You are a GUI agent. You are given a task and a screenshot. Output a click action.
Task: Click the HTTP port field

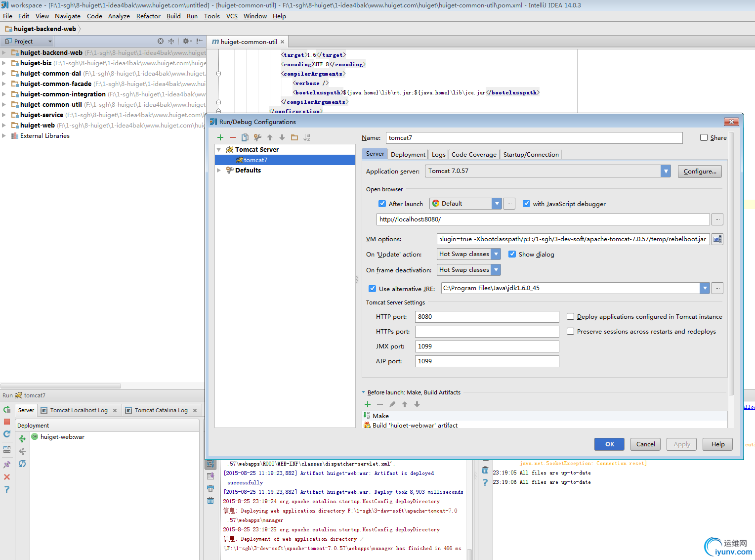pyautogui.click(x=487, y=317)
